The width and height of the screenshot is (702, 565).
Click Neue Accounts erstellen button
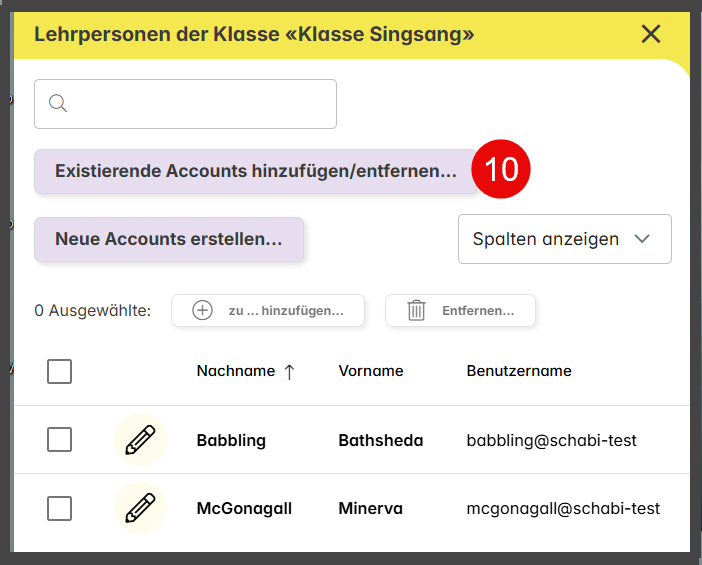(x=169, y=240)
